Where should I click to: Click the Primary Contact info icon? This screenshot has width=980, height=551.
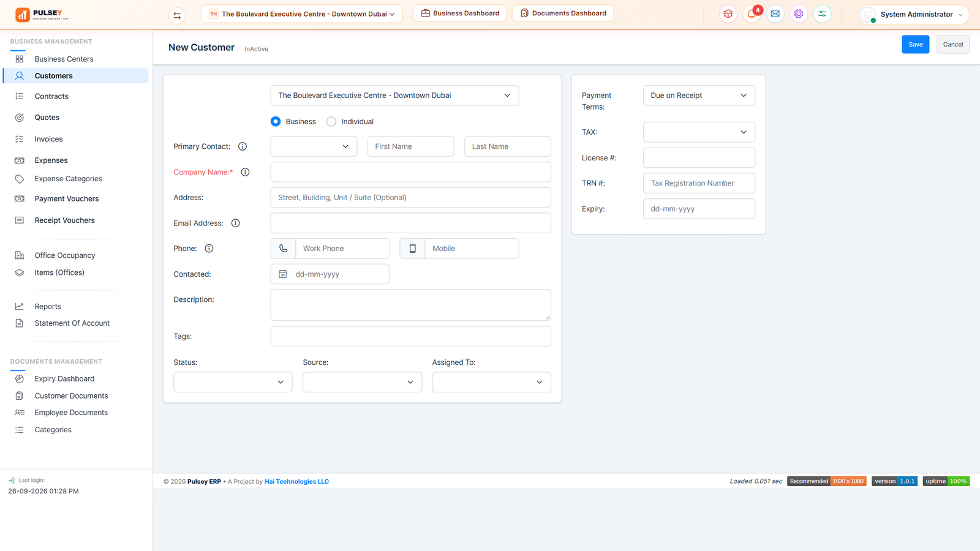point(243,146)
